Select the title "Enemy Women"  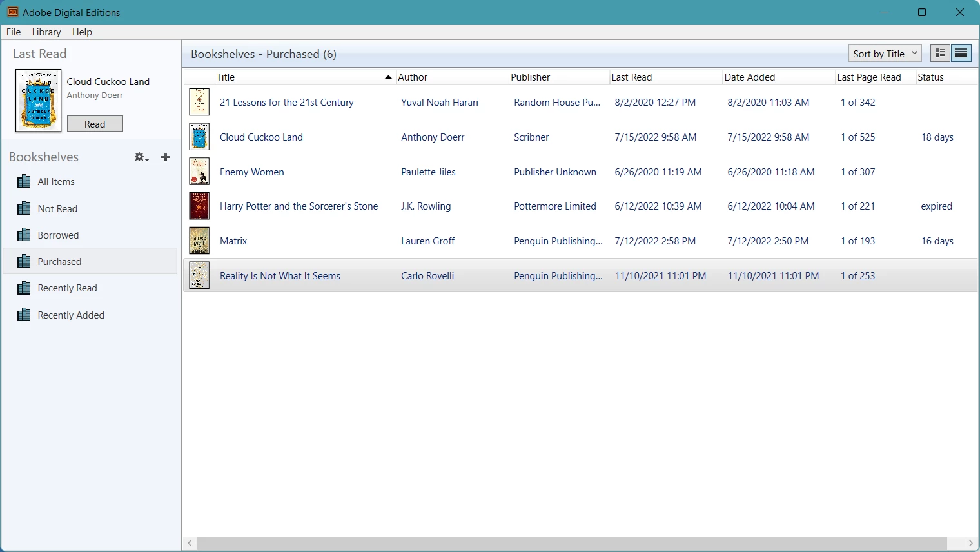click(x=252, y=172)
